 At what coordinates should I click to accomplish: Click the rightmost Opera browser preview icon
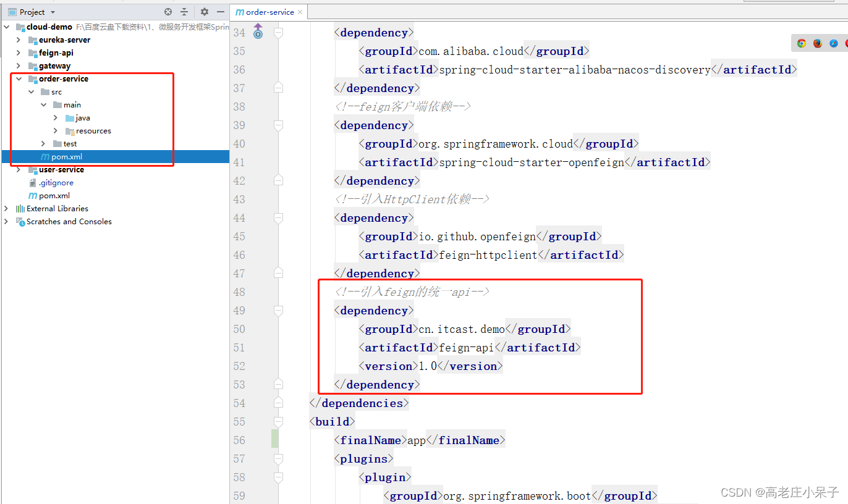point(846,43)
